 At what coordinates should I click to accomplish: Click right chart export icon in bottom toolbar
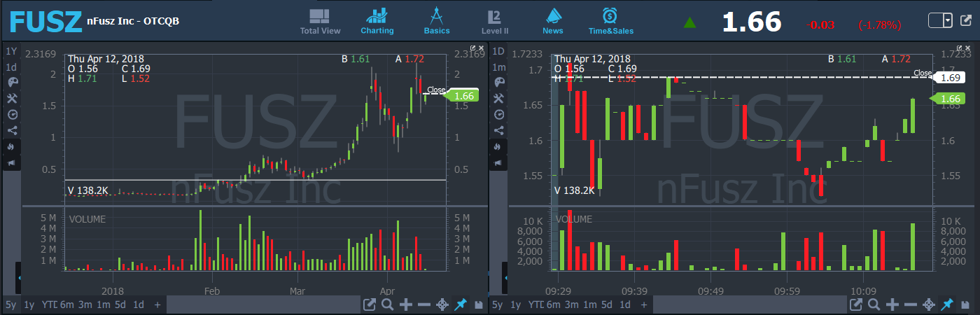[x=856, y=304]
